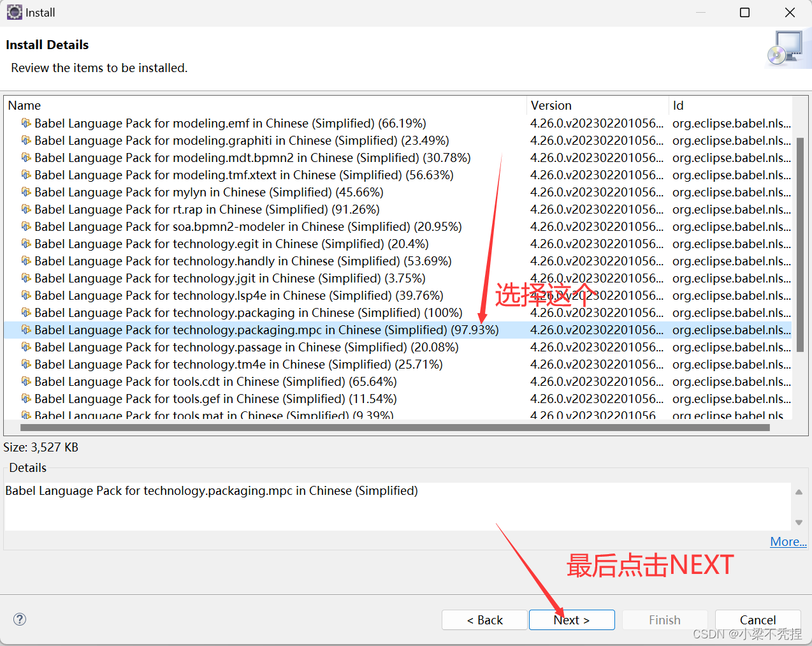Select the tools.gef (11.54%) language pack row
This screenshot has height=646, width=812.
click(398, 399)
